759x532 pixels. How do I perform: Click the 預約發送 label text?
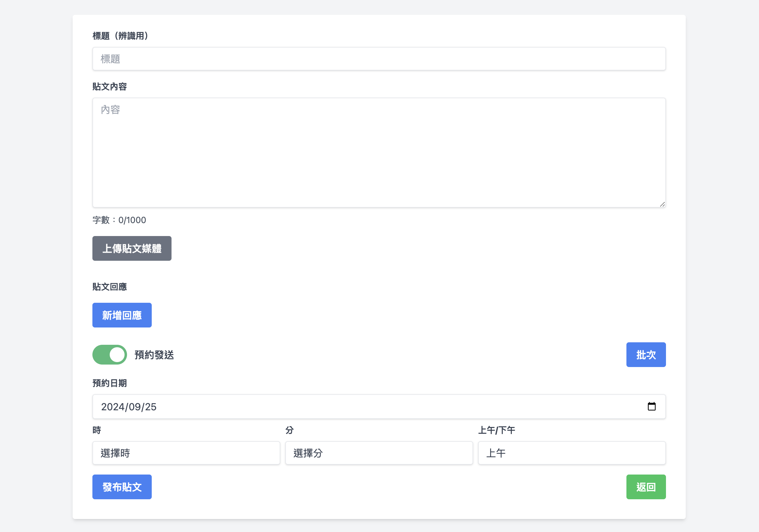click(154, 355)
